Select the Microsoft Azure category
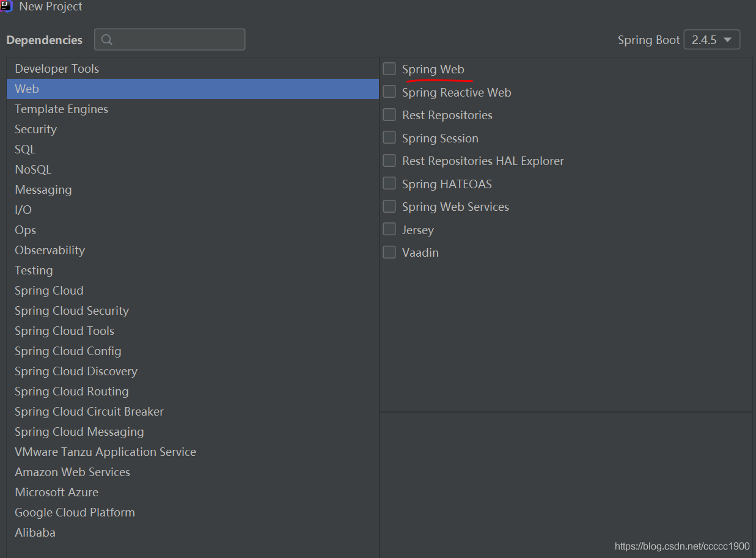This screenshot has width=756, height=558. (193, 492)
